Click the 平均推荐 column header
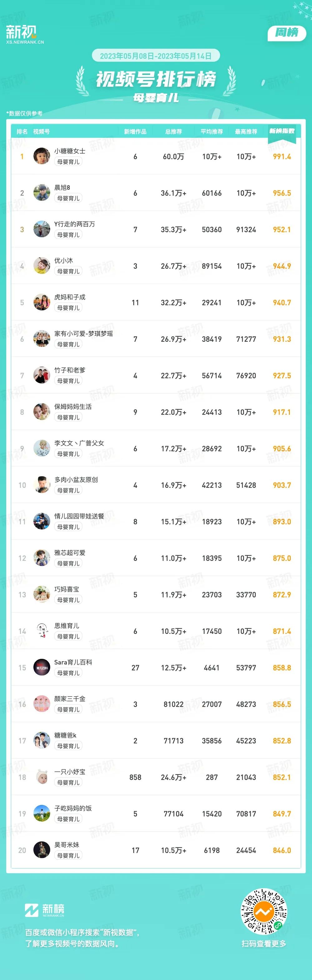The image size is (312, 980). pos(212,132)
